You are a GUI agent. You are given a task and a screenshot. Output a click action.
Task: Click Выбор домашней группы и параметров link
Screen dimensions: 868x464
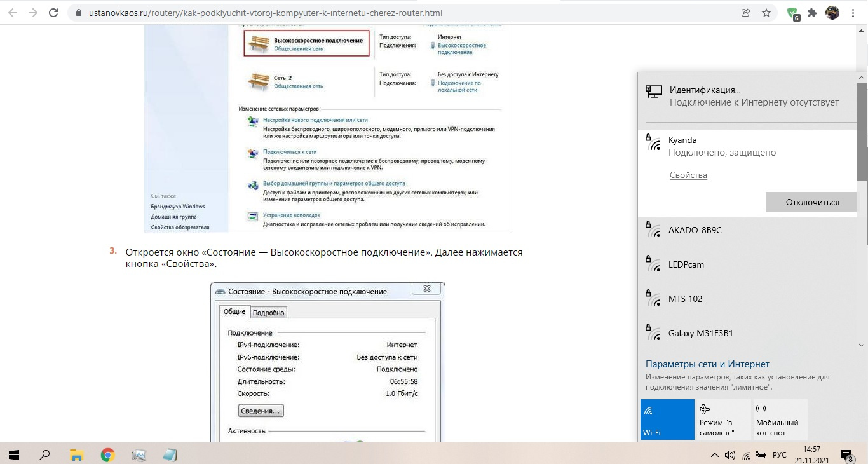334,184
